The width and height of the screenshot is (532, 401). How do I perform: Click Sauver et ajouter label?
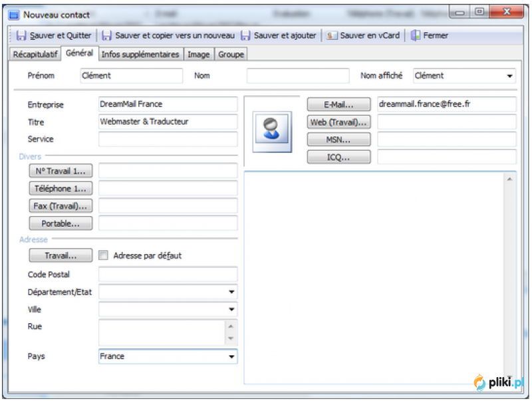click(285, 35)
